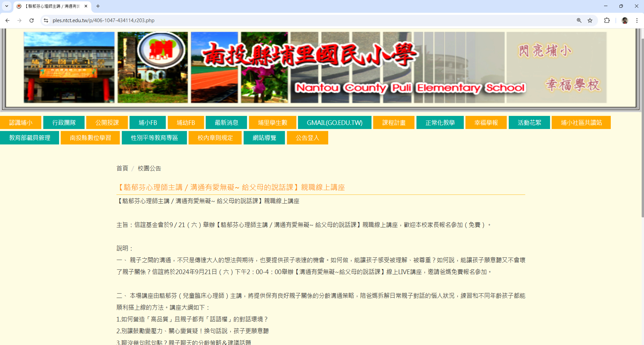Open the GMAIL(GO.EDU.TW) link

[x=335, y=123]
